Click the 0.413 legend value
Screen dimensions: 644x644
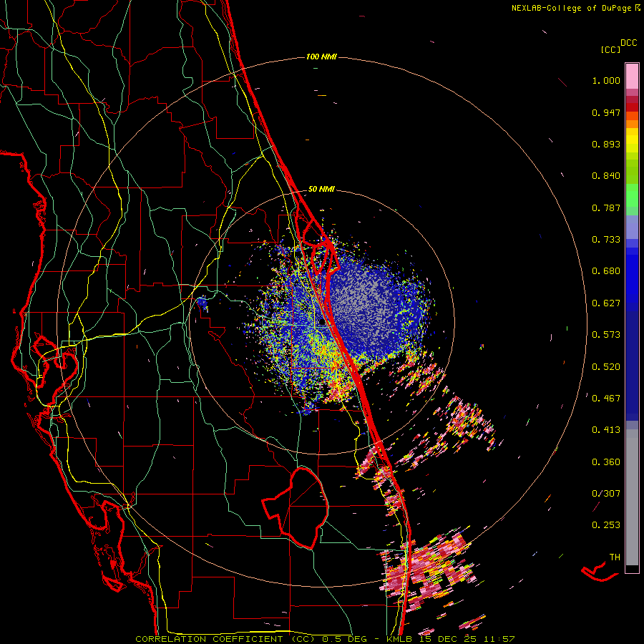606,430
